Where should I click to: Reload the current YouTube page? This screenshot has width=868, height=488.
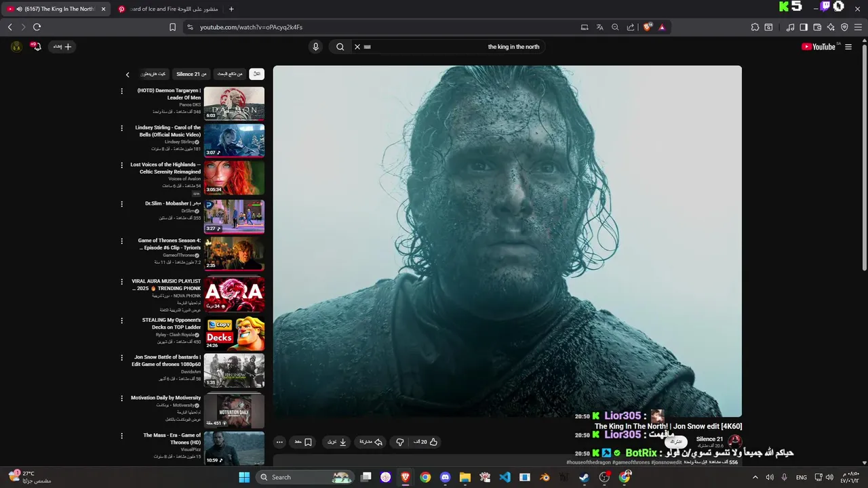click(37, 27)
